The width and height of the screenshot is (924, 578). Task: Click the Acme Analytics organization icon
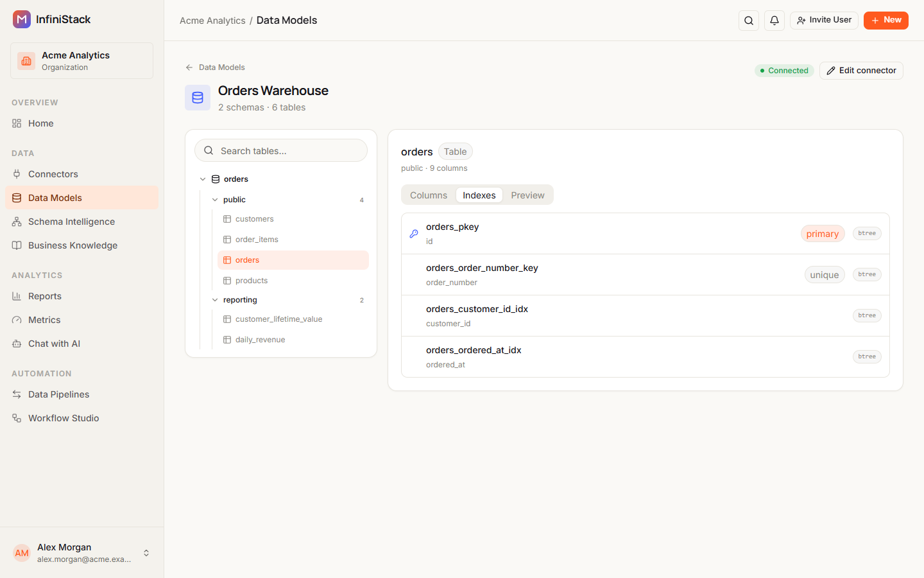[26, 61]
